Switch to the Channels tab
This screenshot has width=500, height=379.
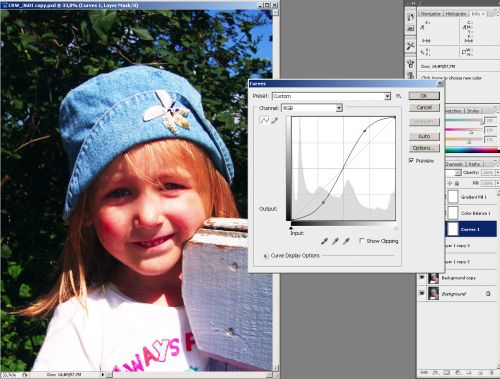coord(454,164)
